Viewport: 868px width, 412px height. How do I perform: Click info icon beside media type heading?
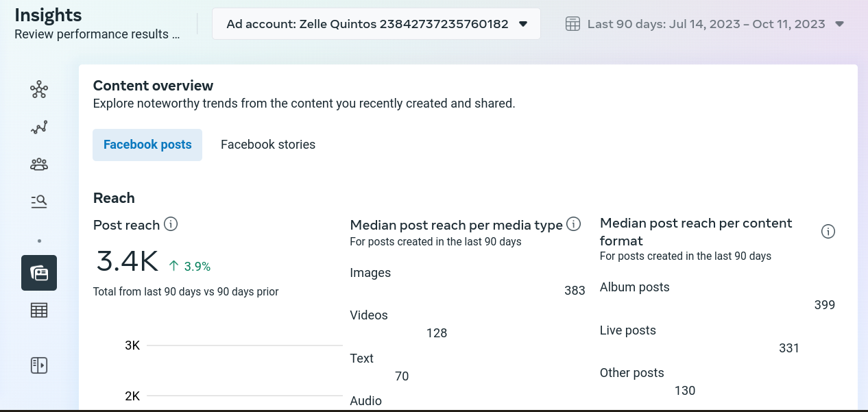[574, 224]
